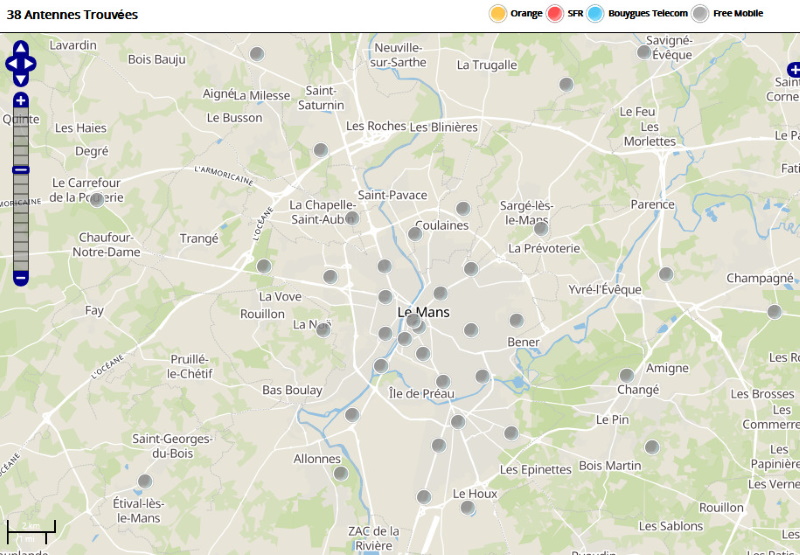Click the antenna marker near Allonnes
The width and height of the screenshot is (800, 555).
click(x=341, y=474)
